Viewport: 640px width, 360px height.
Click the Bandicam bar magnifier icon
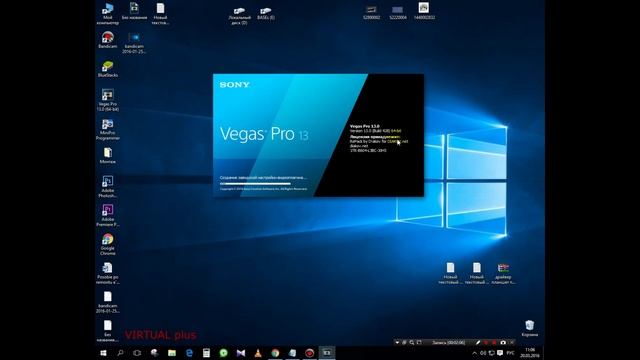click(x=412, y=342)
